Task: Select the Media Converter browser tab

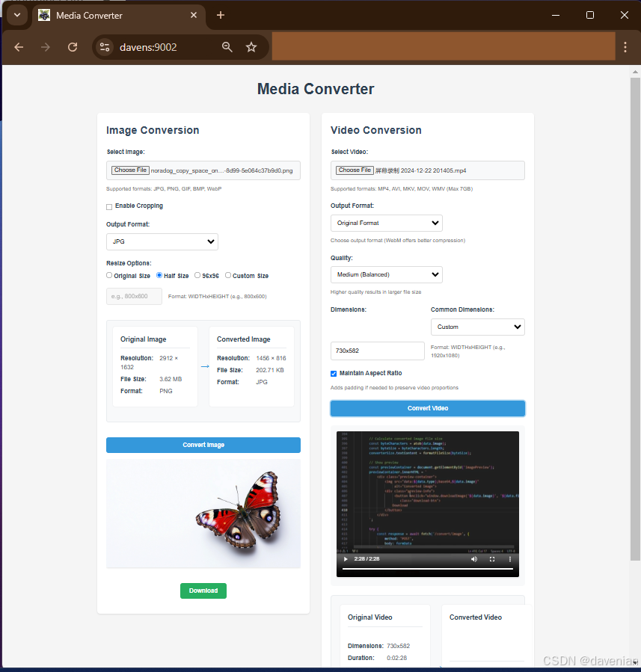Action: pos(118,16)
